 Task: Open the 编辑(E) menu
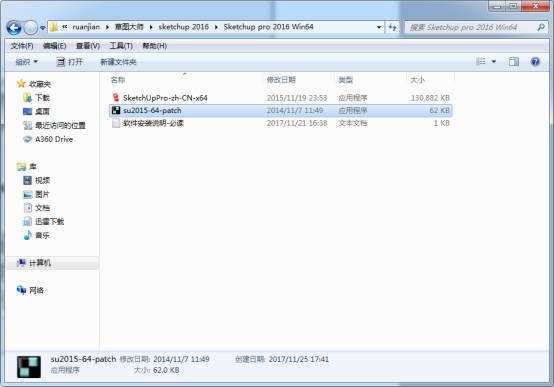[x=54, y=46]
